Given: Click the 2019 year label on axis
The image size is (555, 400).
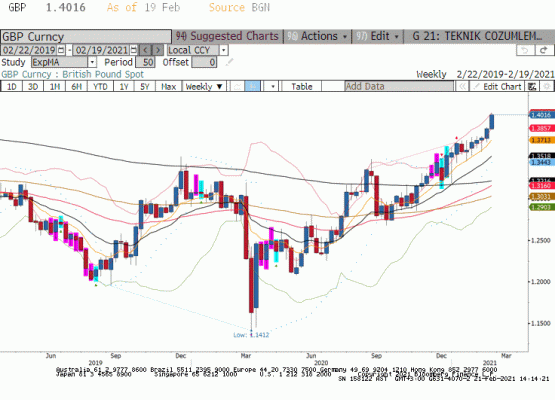Looking at the screenshot, I should coord(95,363).
